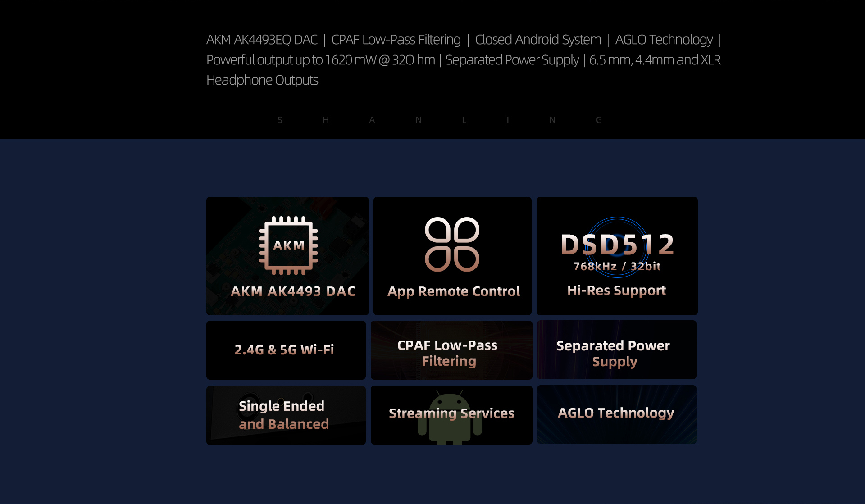Click the Separated Power Supply header text
The width and height of the screenshot is (865, 504).
pos(512,60)
